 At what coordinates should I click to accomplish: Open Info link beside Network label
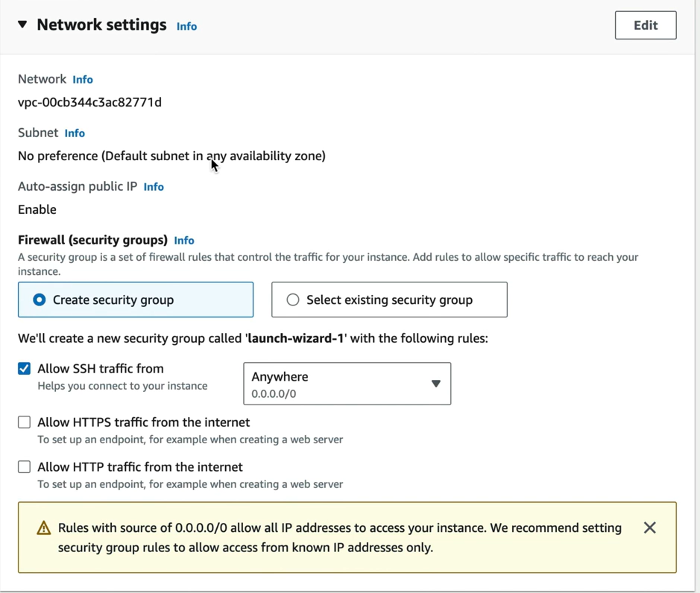(83, 80)
